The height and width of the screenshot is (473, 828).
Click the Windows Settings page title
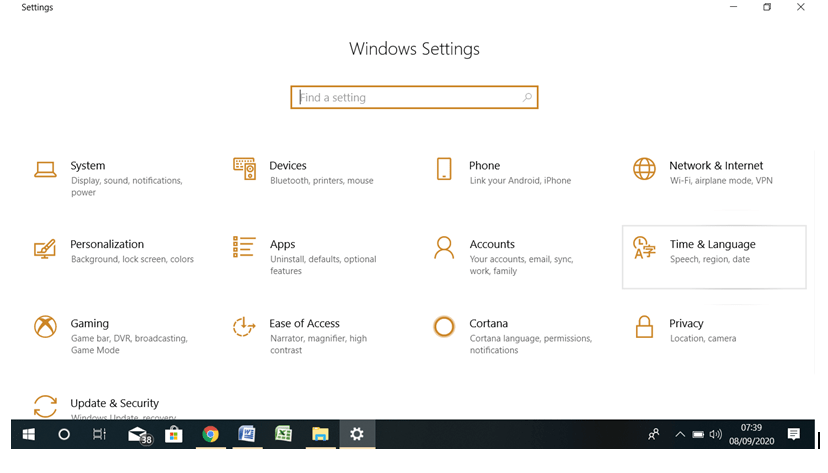(x=414, y=49)
